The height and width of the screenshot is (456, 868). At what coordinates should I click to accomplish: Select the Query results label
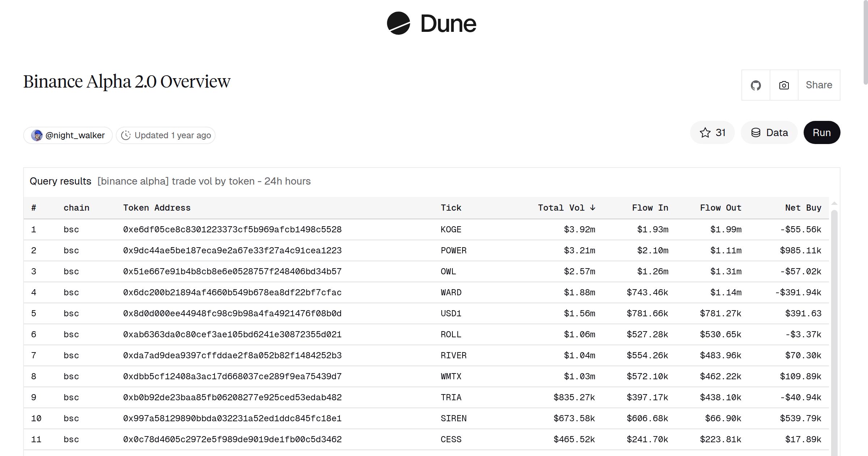click(60, 181)
